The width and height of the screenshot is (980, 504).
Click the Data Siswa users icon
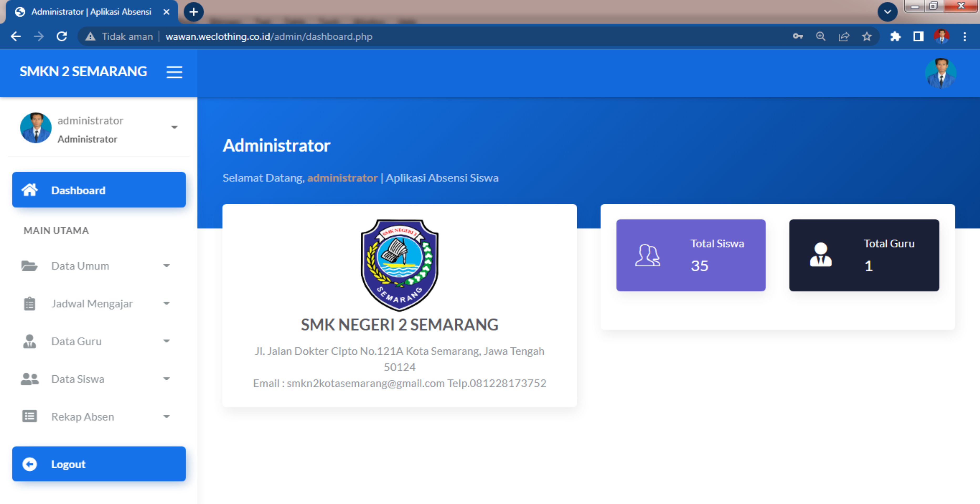[29, 379]
